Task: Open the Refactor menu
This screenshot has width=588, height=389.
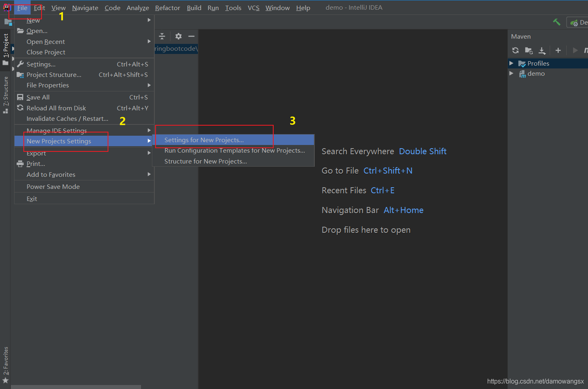Action: (x=168, y=8)
